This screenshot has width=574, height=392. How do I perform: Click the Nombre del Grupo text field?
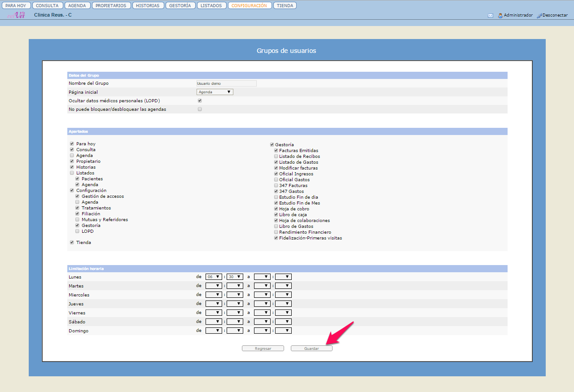click(227, 83)
